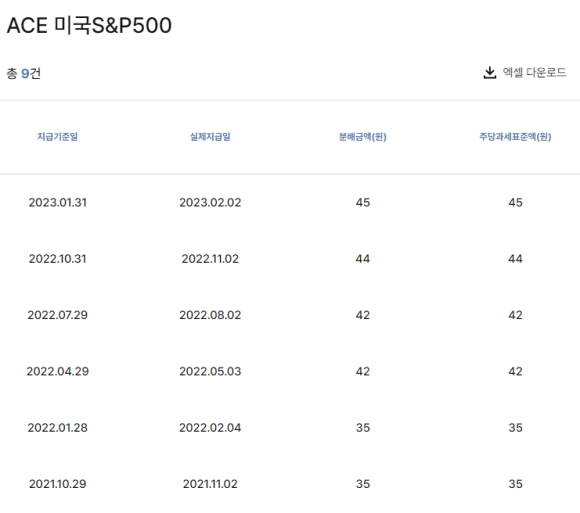Select actual payment date 2022.08.02
The width and height of the screenshot is (580, 513).
(210, 315)
